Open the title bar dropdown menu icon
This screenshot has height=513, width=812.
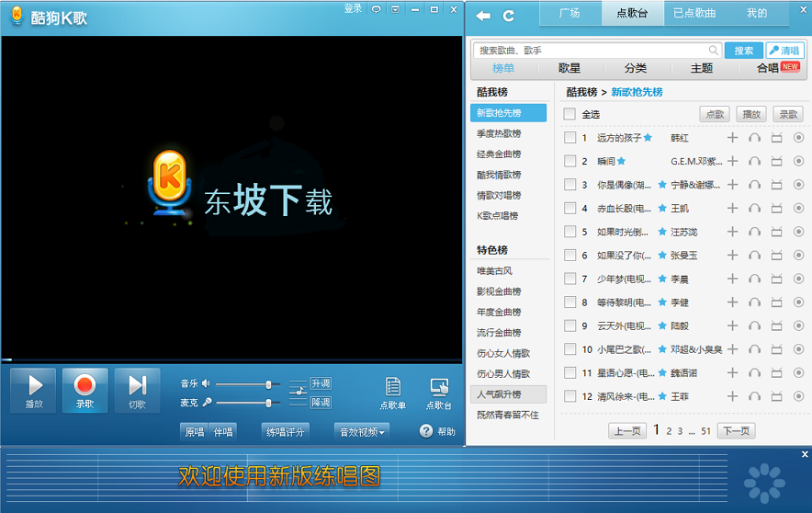(x=395, y=9)
